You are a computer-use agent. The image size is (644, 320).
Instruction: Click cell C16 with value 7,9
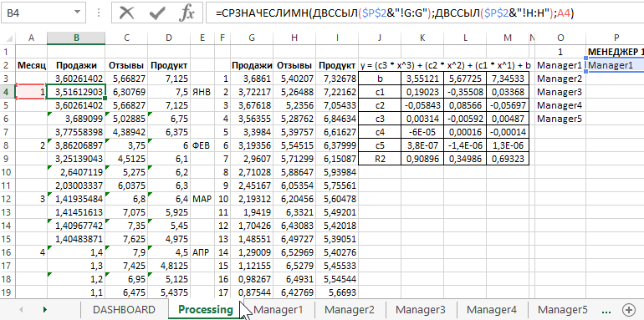(x=126, y=252)
